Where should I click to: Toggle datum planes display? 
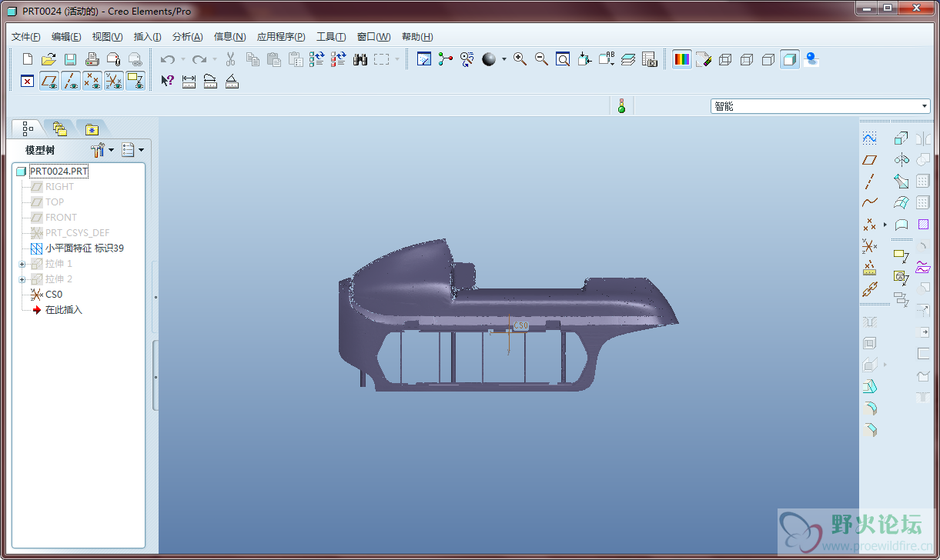pyautogui.click(x=49, y=81)
